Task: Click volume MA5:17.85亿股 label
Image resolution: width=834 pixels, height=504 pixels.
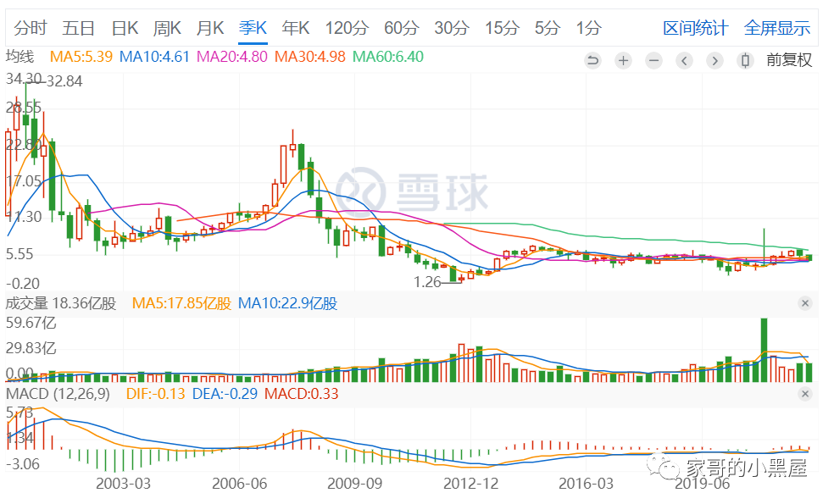Action: pos(182,303)
